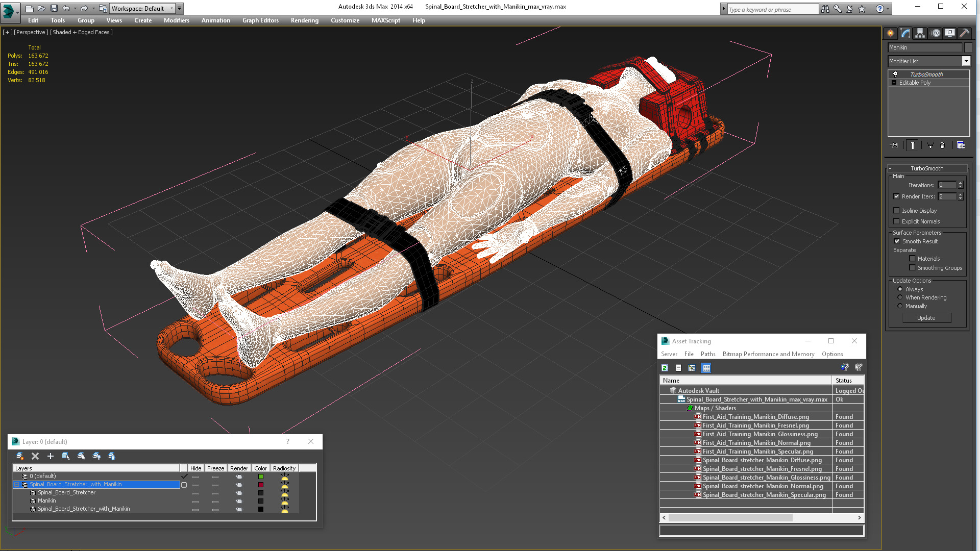Open the Modifier List dropdown

(x=966, y=61)
